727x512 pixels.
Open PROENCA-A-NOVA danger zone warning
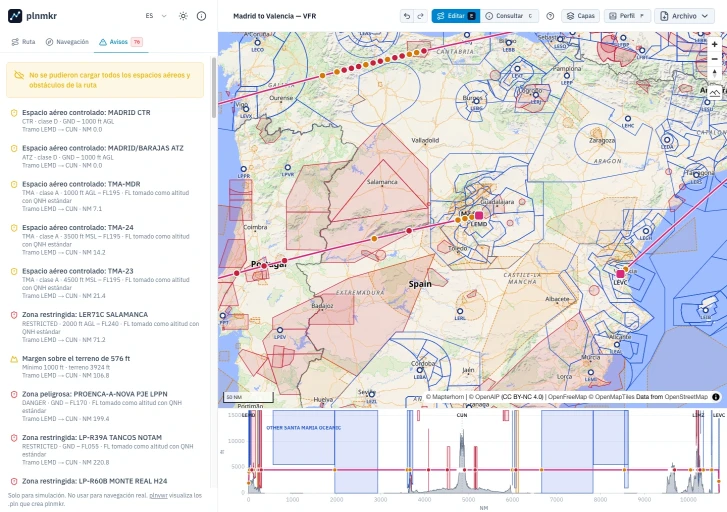click(106, 406)
